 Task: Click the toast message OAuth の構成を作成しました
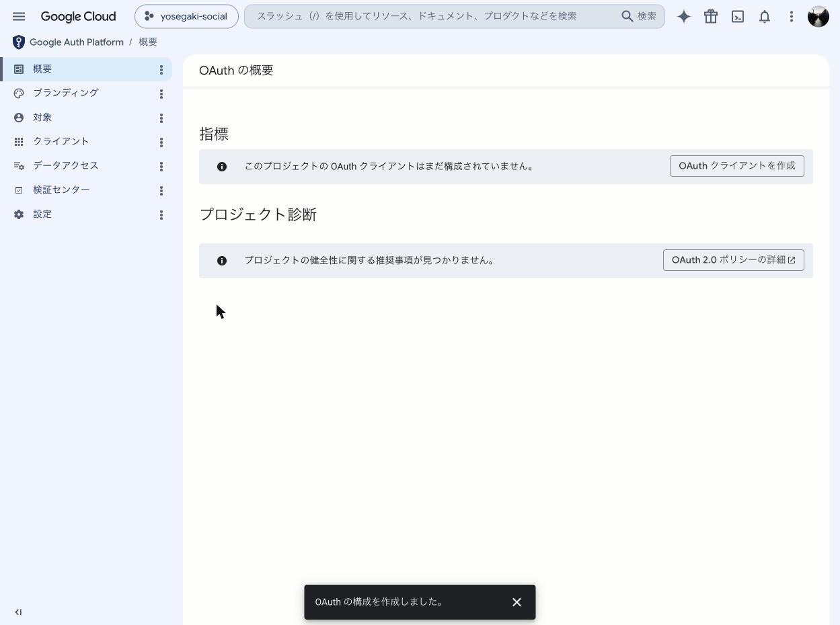pos(379,602)
